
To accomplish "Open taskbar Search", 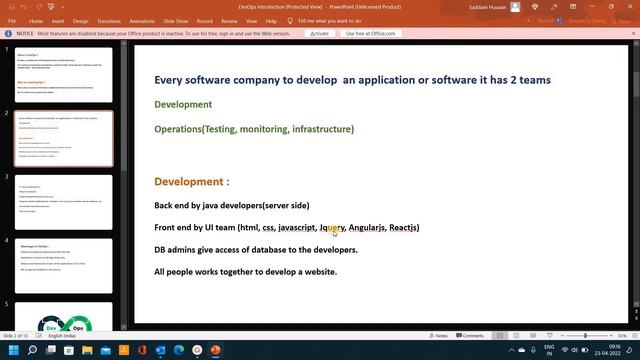I will [x=32, y=350].
